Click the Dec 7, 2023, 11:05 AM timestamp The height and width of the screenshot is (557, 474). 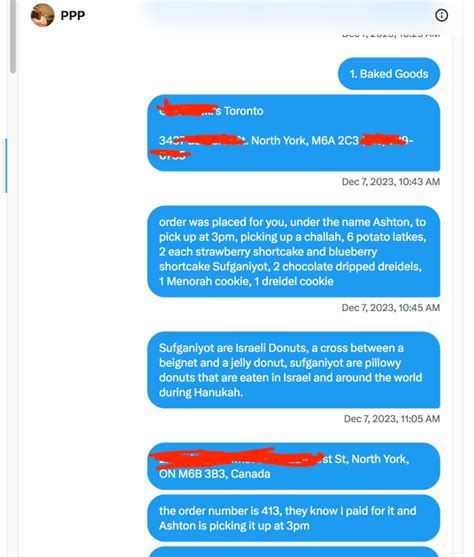pyautogui.click(x=392, y=419)
